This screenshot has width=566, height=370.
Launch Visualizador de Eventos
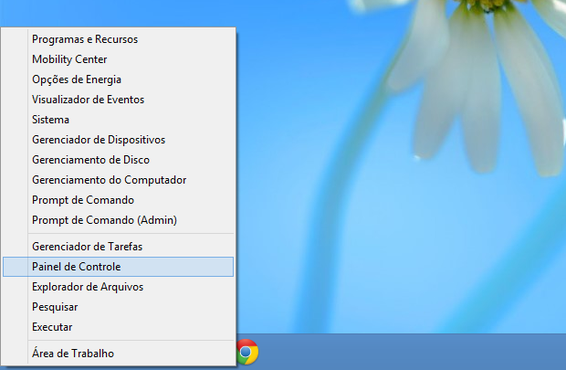[118, 99]
